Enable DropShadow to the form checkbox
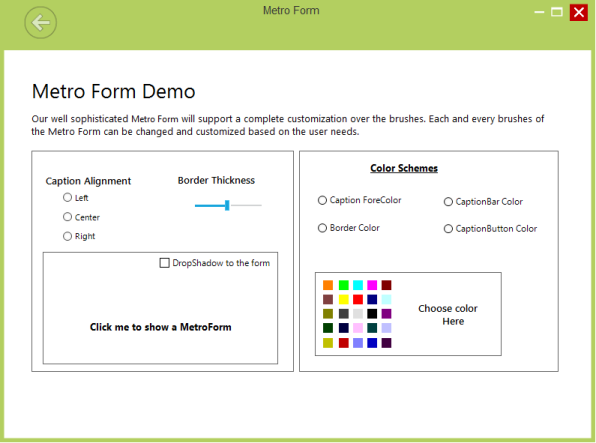 pyautogui.click(x=164, y=263)
